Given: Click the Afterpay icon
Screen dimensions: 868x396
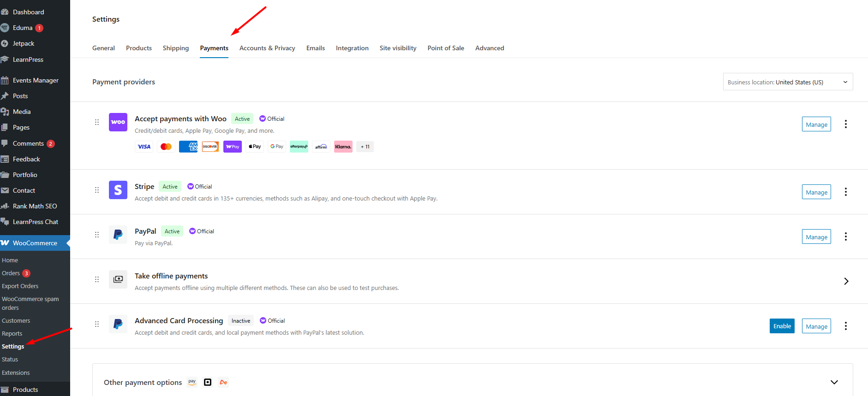Looking at the screenshot, I should (x=299, y=147).
